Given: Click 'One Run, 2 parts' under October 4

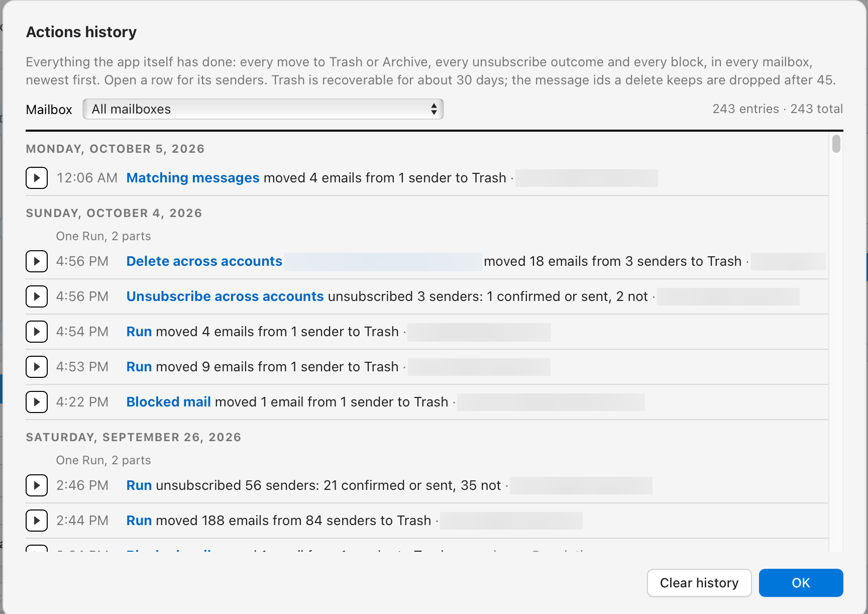Looking at the screenshot, I should pyautogui.click(x=103, y=236).
